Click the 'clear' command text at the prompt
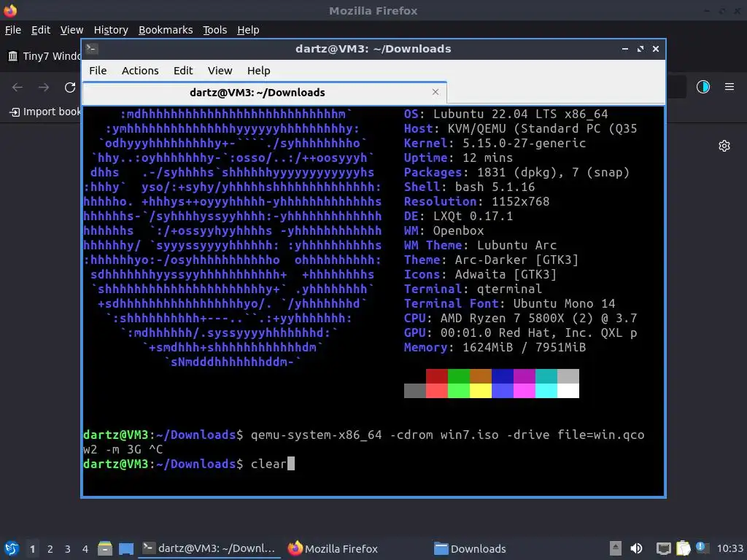Screen dimensions: 747x560 pyautogui.click(x=268, y=464)
